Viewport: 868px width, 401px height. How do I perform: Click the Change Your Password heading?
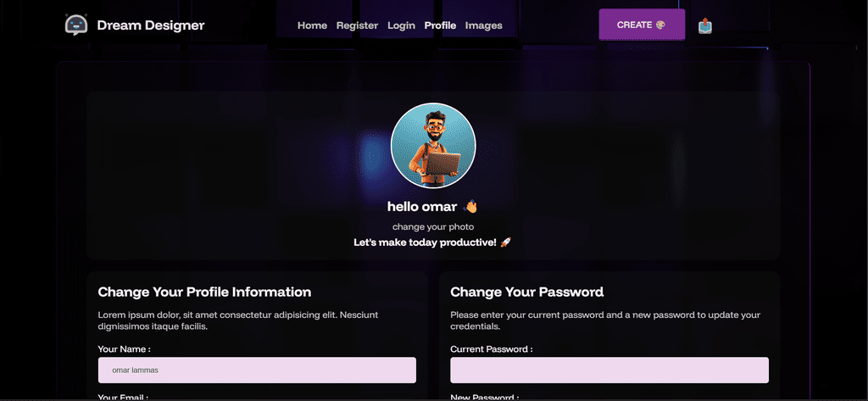[527, 292]
